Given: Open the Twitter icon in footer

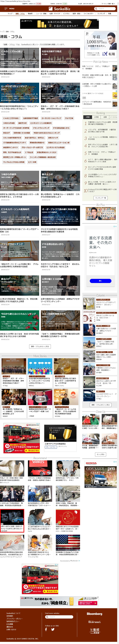Looking at the screenshot, I should coord(53,629).
